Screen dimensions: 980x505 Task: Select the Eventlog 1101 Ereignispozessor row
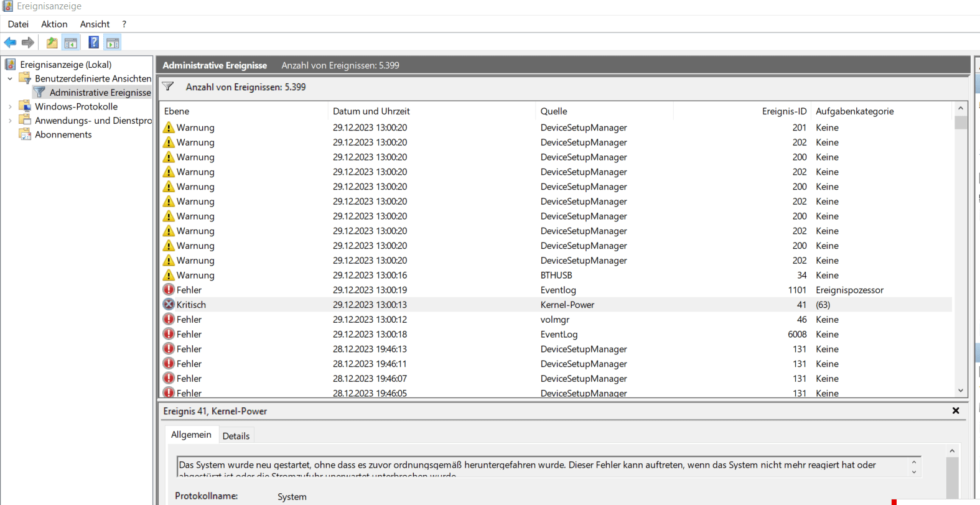pyautogui.click(x=556, y=290)
